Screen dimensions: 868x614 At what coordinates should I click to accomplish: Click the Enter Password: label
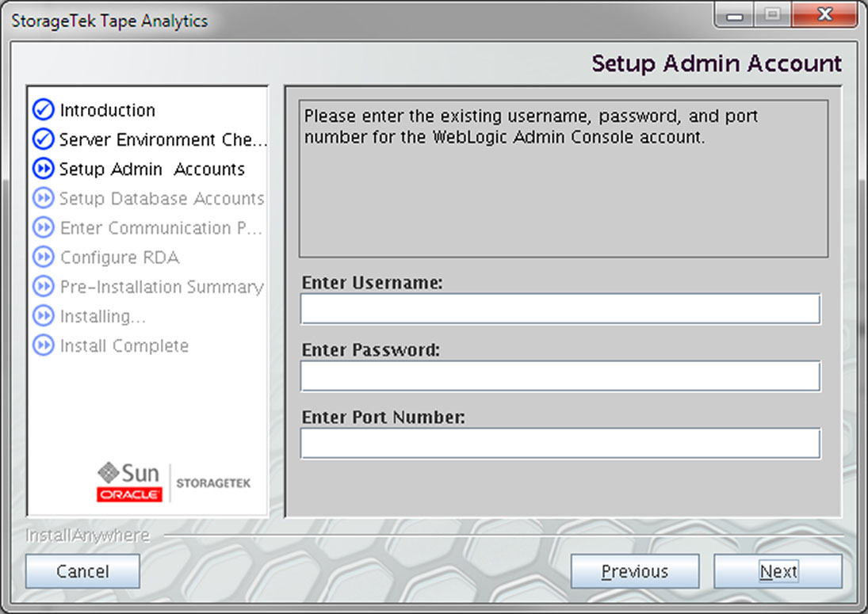370,350
